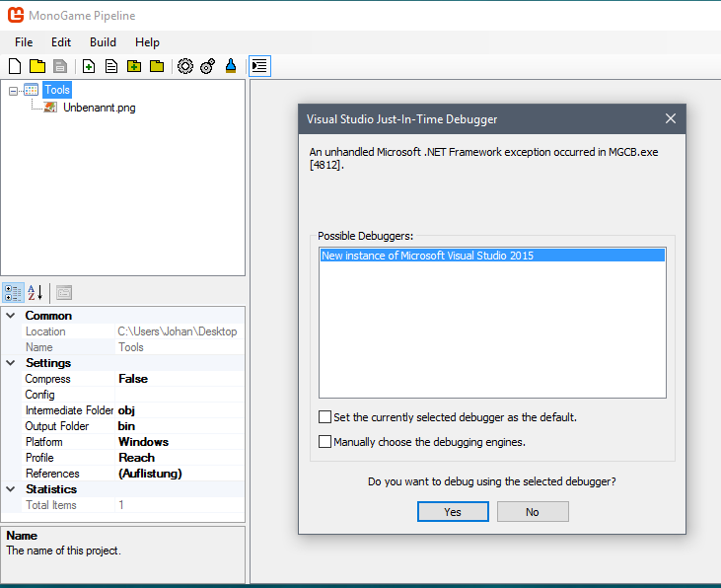This screenshot has height=588, width=721.
Task: Build the project with the gear icon
Action: coord(185,66)
